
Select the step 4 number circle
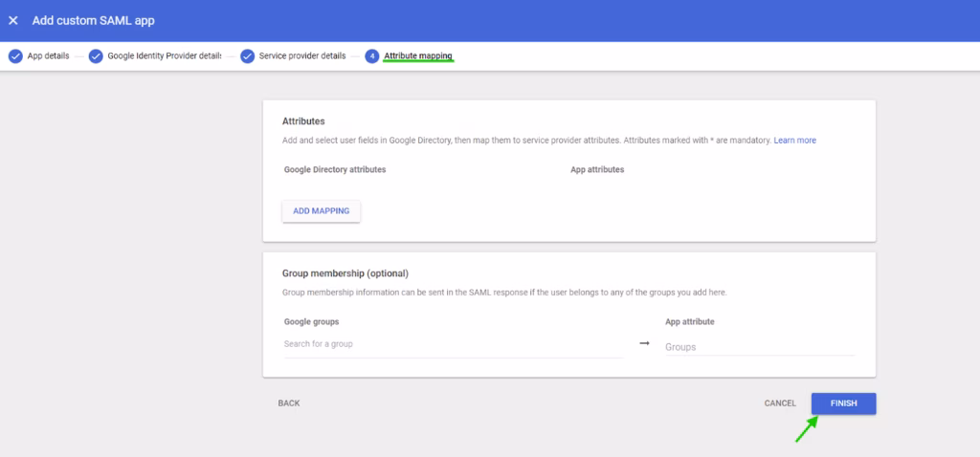coord(371,56)
